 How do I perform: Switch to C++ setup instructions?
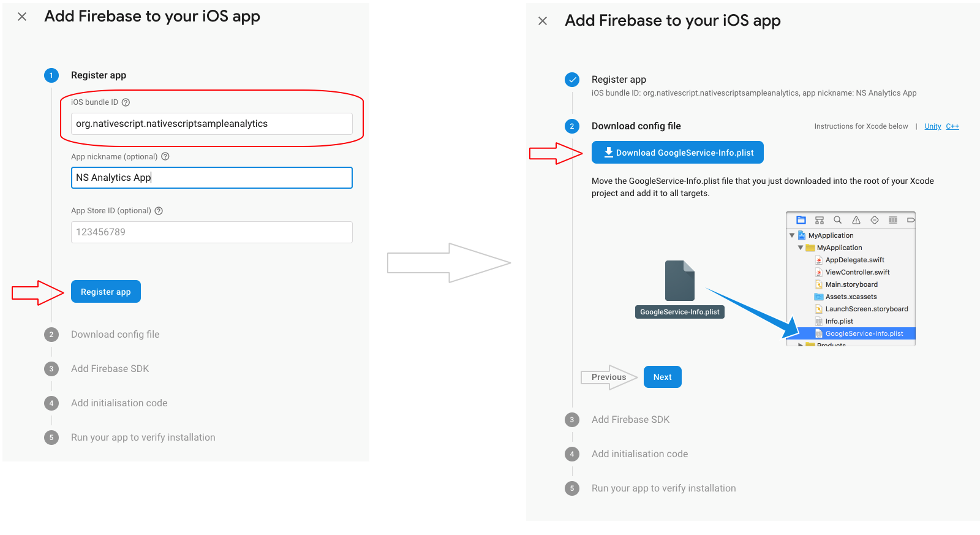(x=953, y=126)
